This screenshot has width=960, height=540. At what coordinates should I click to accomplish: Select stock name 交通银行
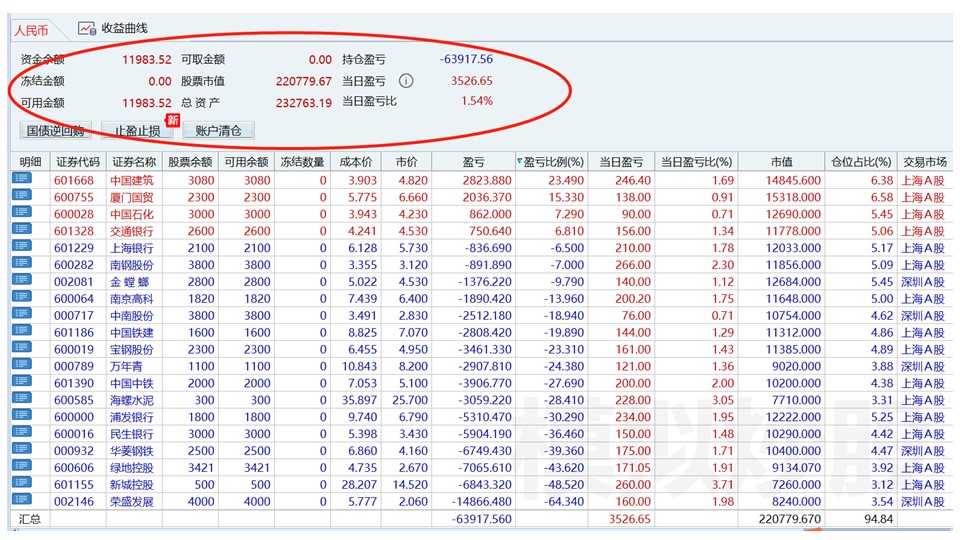pyautogui.click(x=132, y=231)
